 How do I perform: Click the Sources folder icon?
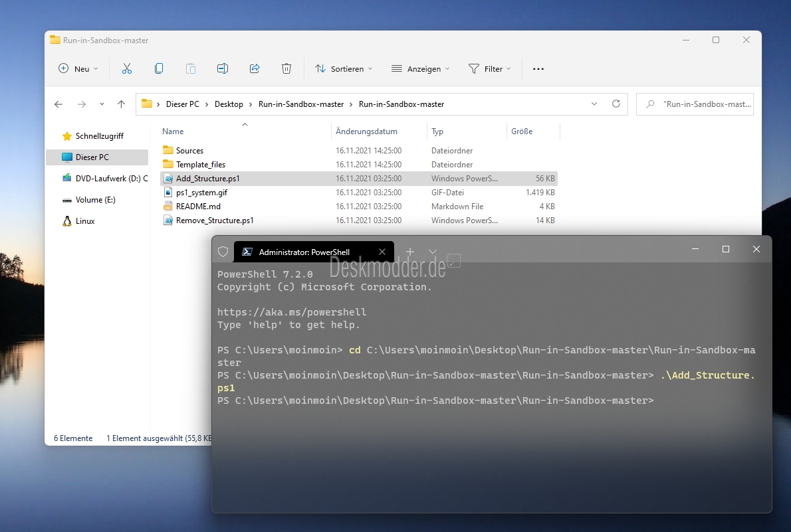pyautogui.click(x=168, y=150)
